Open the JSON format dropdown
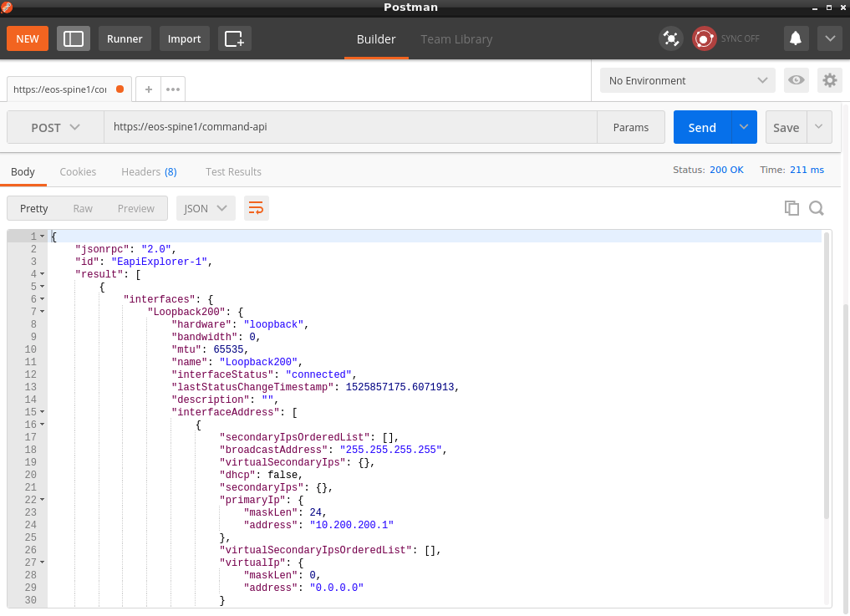 [206, 208]
